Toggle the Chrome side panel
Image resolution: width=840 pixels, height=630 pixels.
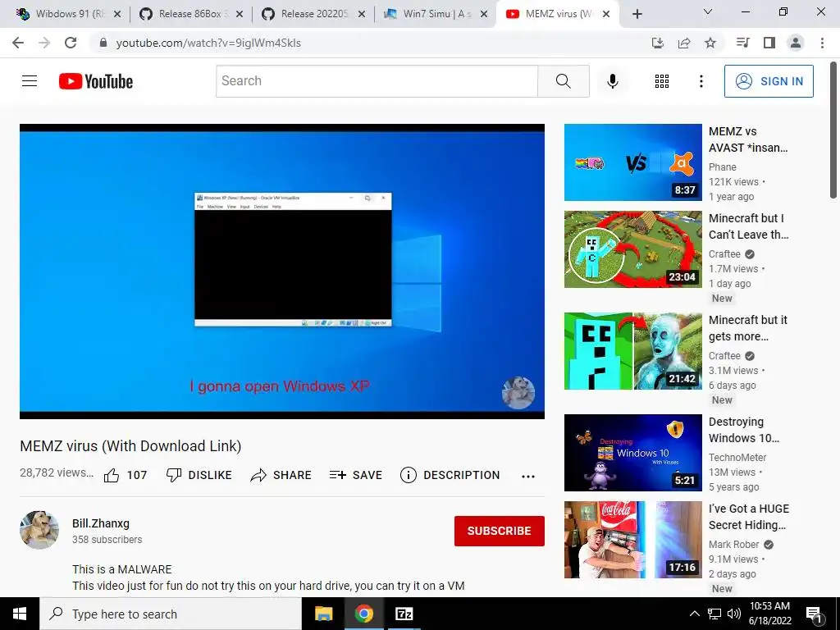[769, 43]
